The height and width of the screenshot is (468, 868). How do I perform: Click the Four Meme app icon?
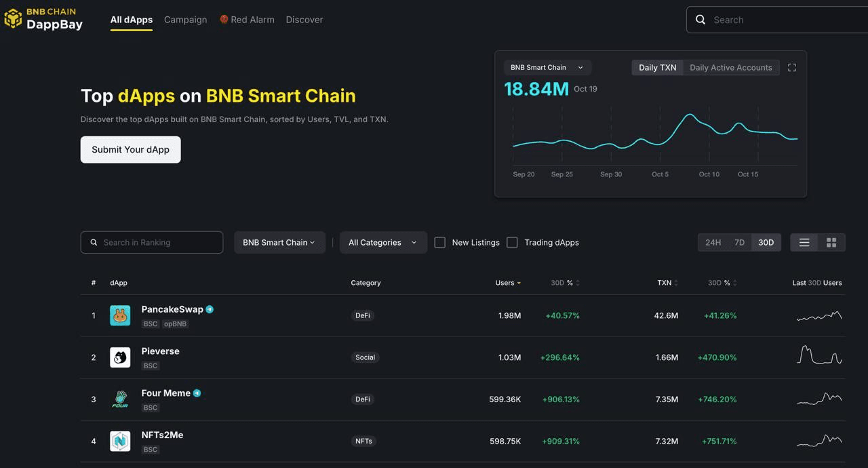point(120,399)
